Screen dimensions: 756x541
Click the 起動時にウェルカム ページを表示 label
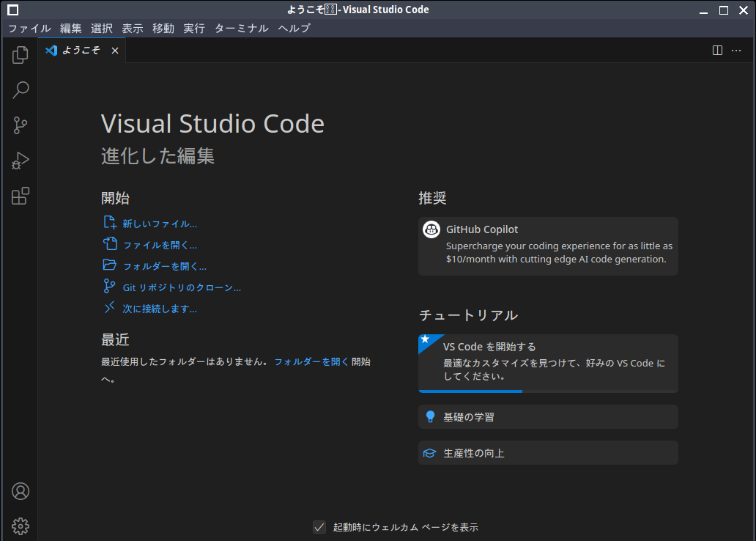point(406,528)
